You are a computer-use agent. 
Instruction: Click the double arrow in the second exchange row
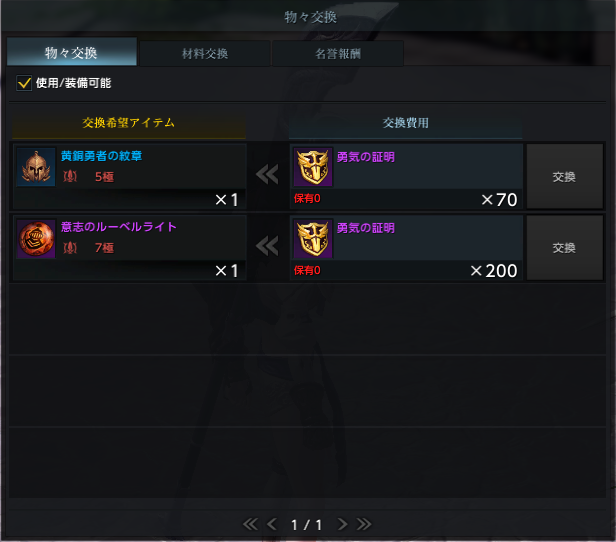(267, 246)
